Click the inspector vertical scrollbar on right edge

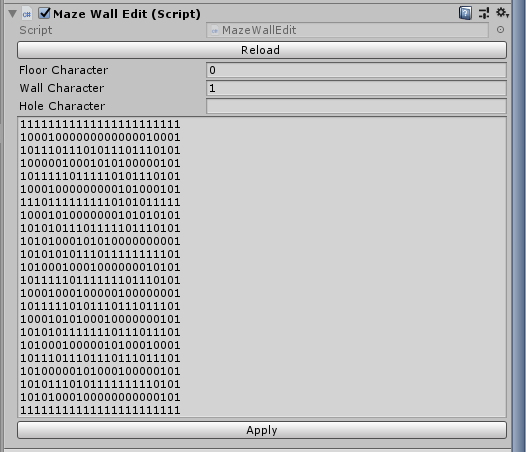518,226
